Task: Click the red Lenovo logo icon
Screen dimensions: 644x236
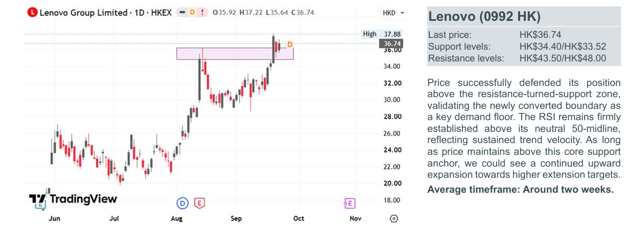Action: [33, 12]
